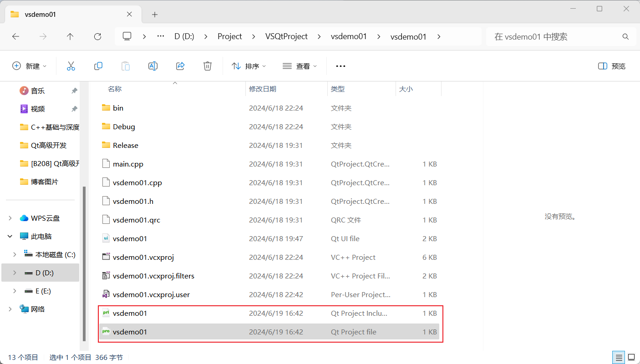Open 音乐 in the sidebar
The width and height of the screenshot is (640, 364).
38,91
